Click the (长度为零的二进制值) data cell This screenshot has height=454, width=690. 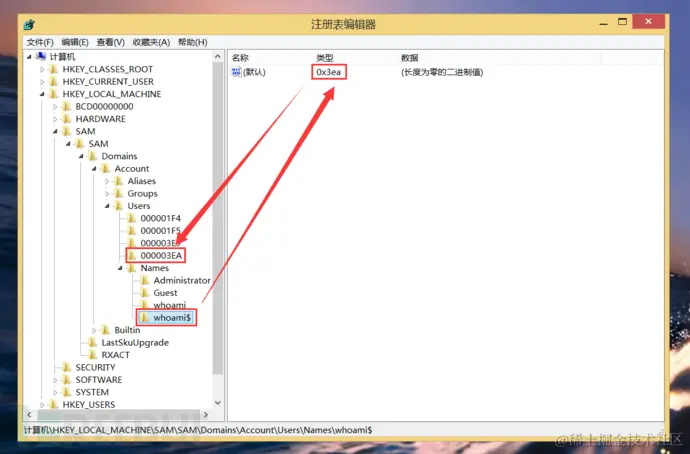click(442, 72)
